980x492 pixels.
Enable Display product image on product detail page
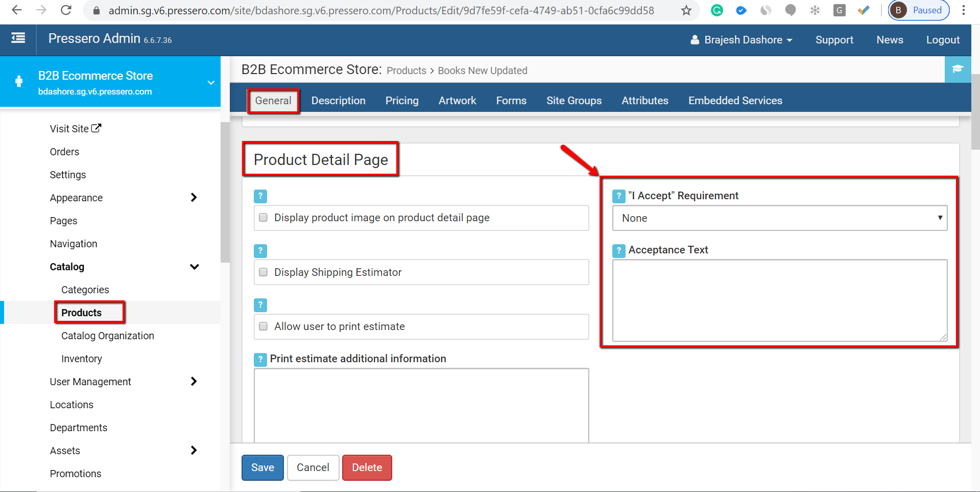tap(264, 218)
